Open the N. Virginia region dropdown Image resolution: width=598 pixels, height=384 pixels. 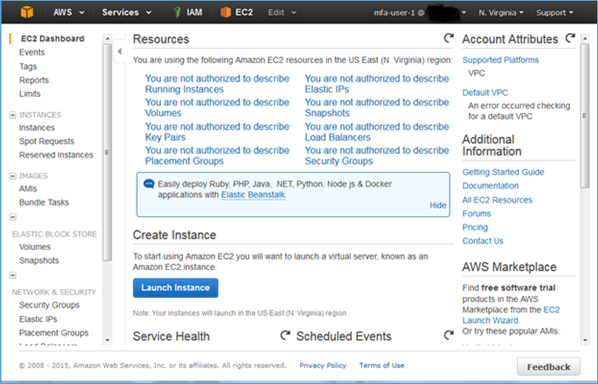point(501,13)
